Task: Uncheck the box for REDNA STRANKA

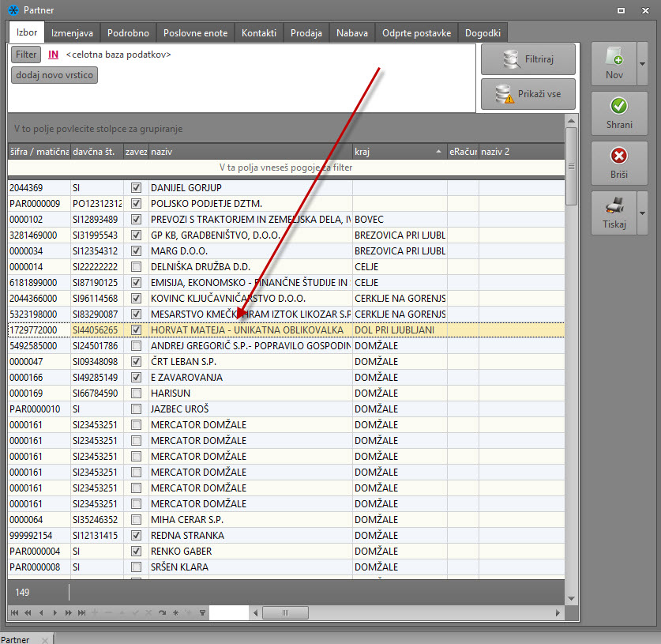Action: [x=136, y=536]
